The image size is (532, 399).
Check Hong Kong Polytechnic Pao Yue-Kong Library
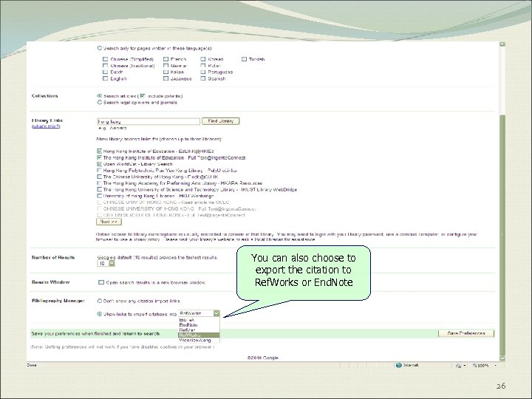[x=100, y=171]
